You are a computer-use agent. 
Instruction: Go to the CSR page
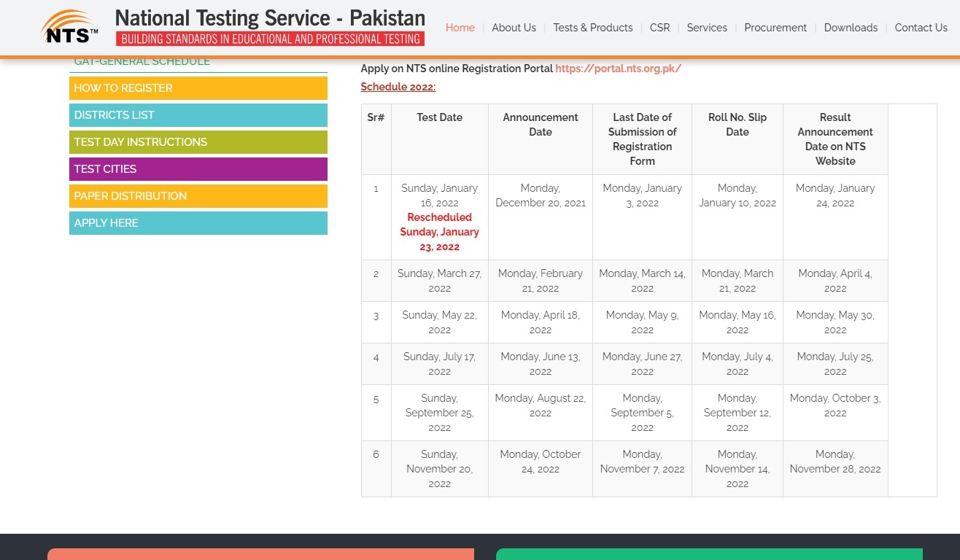pos(659,28)
